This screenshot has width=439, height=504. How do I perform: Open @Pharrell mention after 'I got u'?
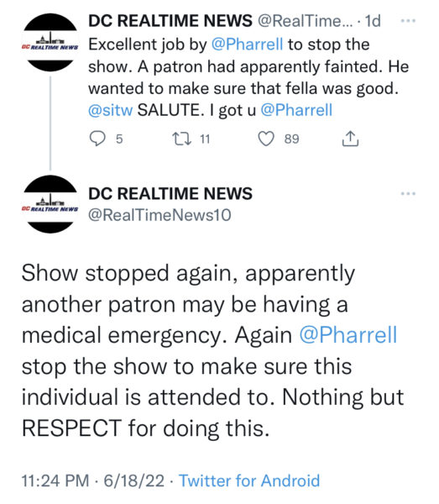click(x=296, y=110)
